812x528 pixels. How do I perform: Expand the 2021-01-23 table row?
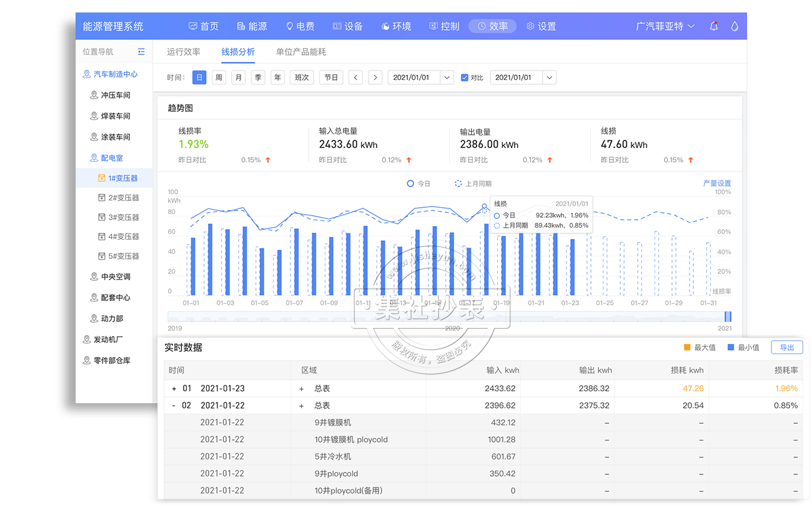[x=174, y=389]
